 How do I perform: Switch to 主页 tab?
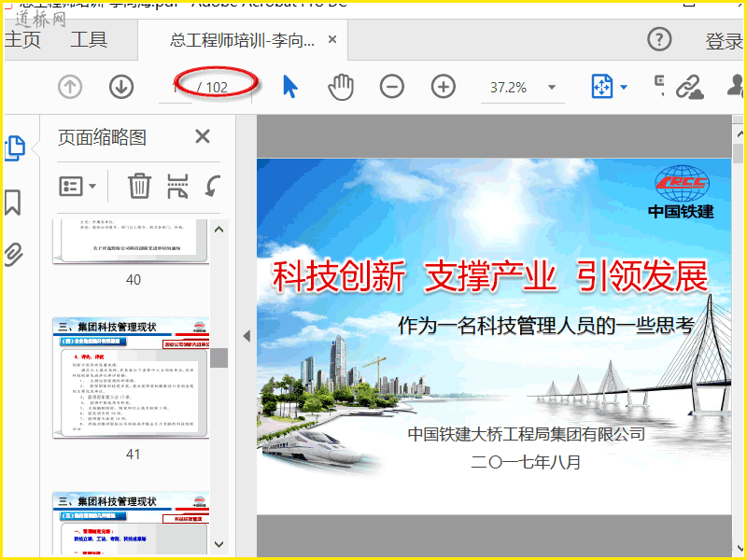pyautogui.click(x=21, y=40)
